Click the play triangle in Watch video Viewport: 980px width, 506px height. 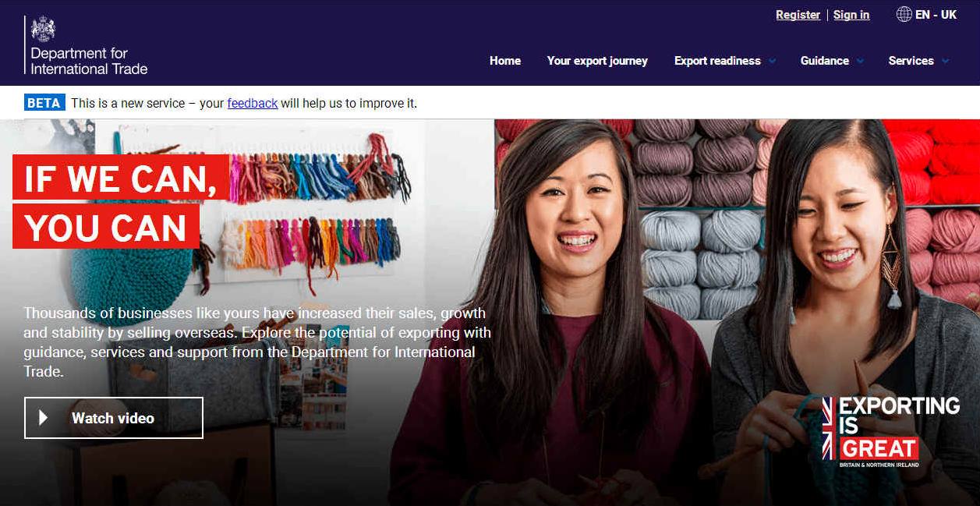coord(44,418)
